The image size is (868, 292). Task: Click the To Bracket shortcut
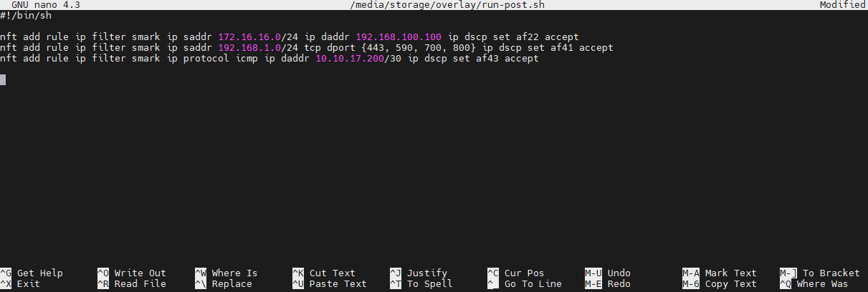831,273
